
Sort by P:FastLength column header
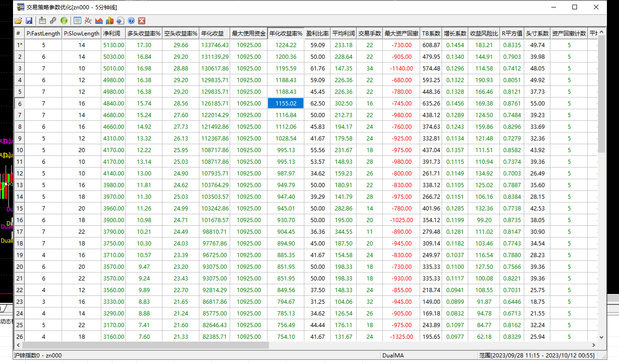coord(43,33)
